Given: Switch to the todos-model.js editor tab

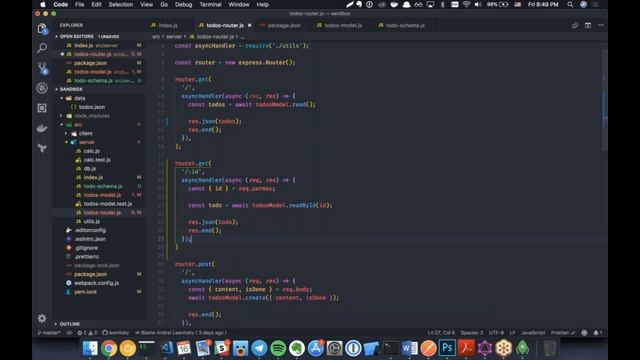Looking at the screenshot, I should 339,25.
